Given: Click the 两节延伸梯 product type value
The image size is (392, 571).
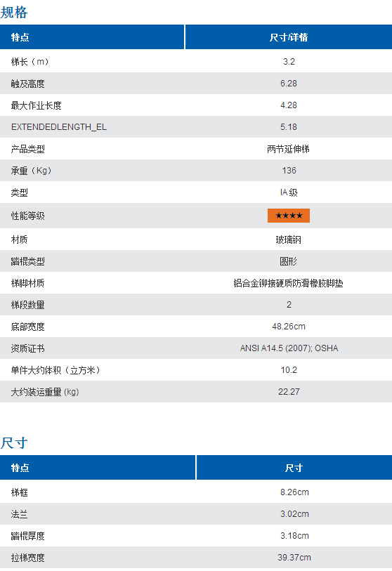Looking at the screenshot, I should pos(288,149).
